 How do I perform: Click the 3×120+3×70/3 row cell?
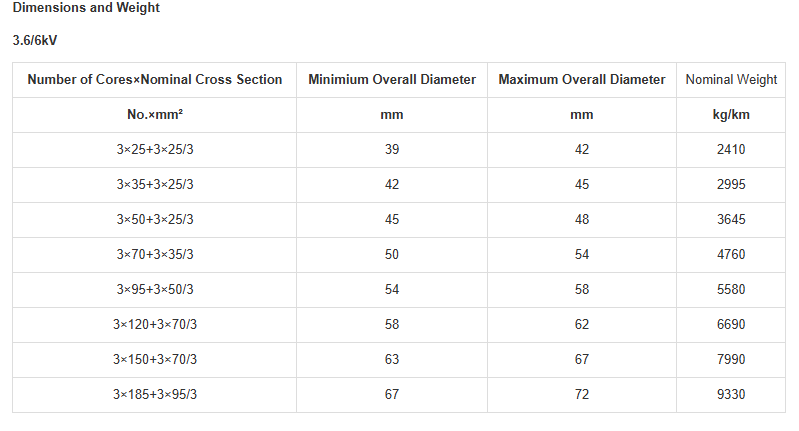[x=154, y=325]
